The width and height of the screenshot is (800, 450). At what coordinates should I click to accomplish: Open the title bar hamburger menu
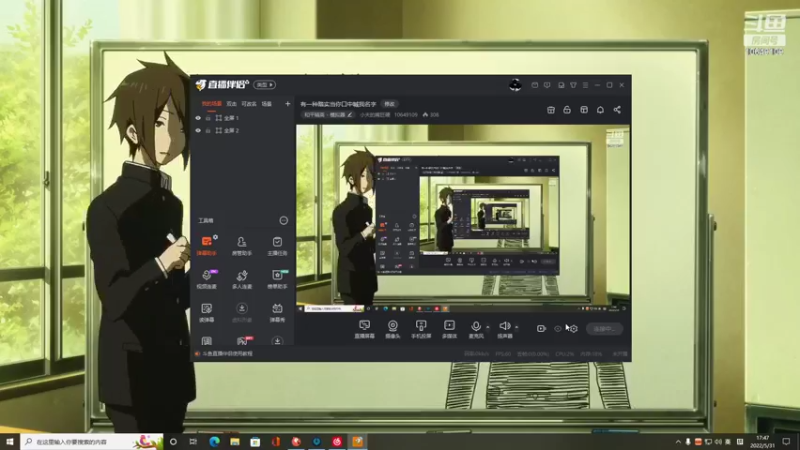(585, 85)
